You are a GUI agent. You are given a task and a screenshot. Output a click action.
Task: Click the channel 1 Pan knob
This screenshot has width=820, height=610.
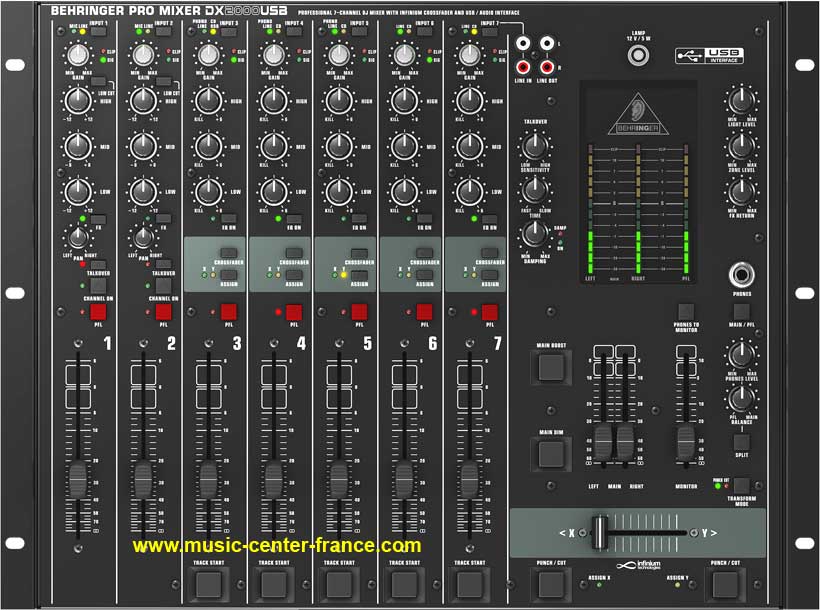[x=78, y=238]
